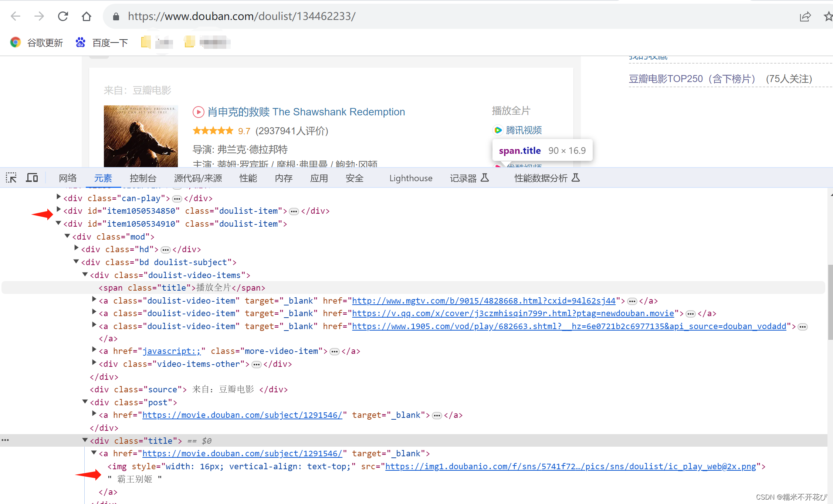Expand the item1050534850 doulist-item div
Image resolution: width=833 pixels, height=504 pixels.
(x=58, y=210)
